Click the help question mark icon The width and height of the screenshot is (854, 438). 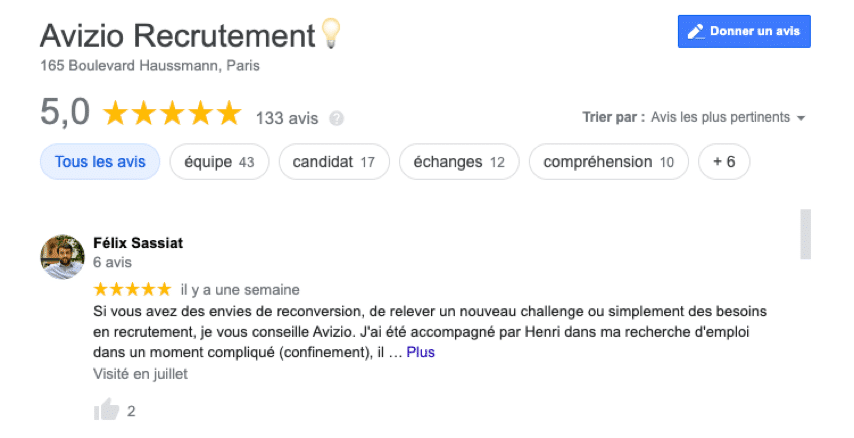click(x=337, y=118)
